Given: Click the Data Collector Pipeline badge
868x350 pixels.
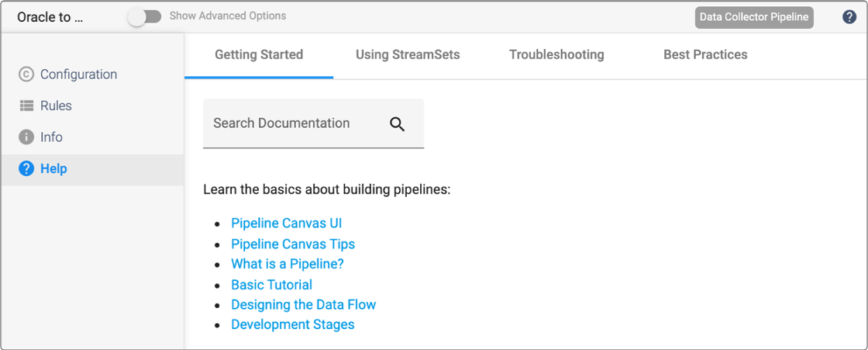Looking at the screenshot, I should [754, 17].
